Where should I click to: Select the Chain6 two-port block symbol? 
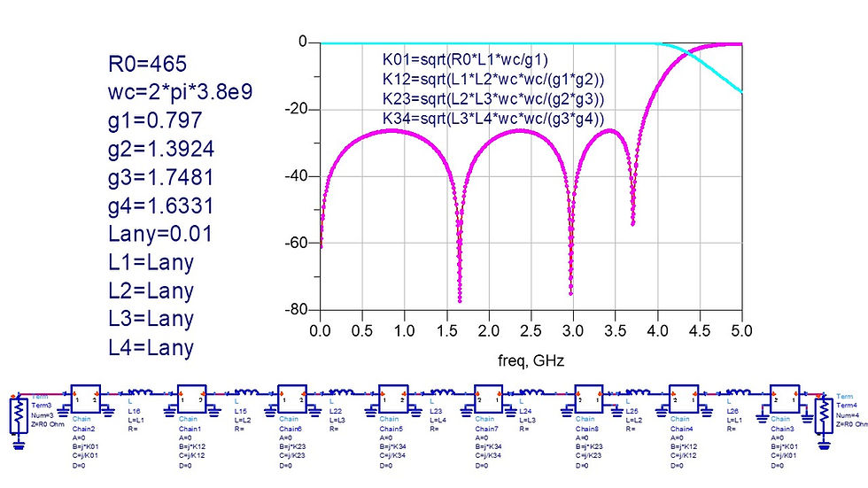[292, 399]
